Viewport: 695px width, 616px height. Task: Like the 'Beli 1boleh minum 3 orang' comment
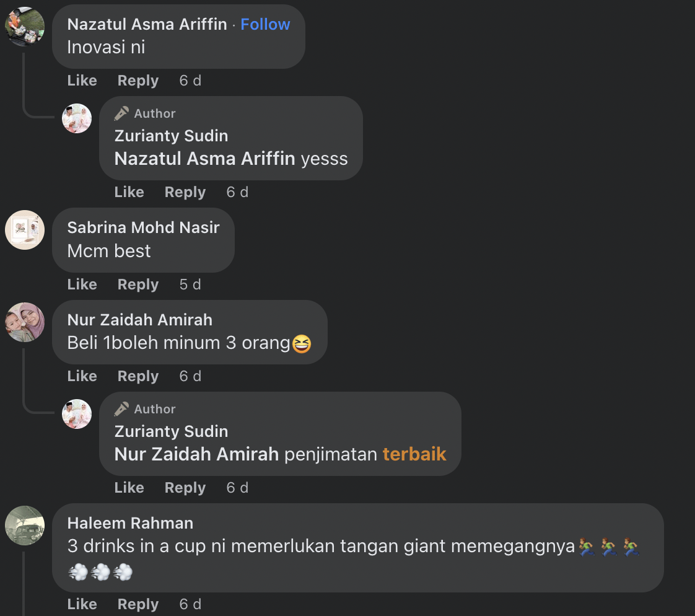(82, 376)
